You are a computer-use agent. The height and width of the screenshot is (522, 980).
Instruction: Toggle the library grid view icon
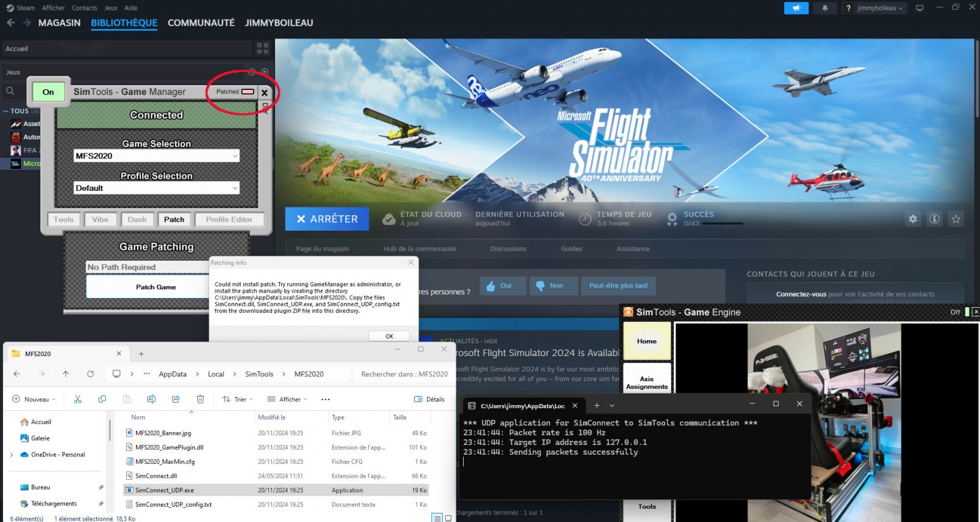click(x=263, y=48)
